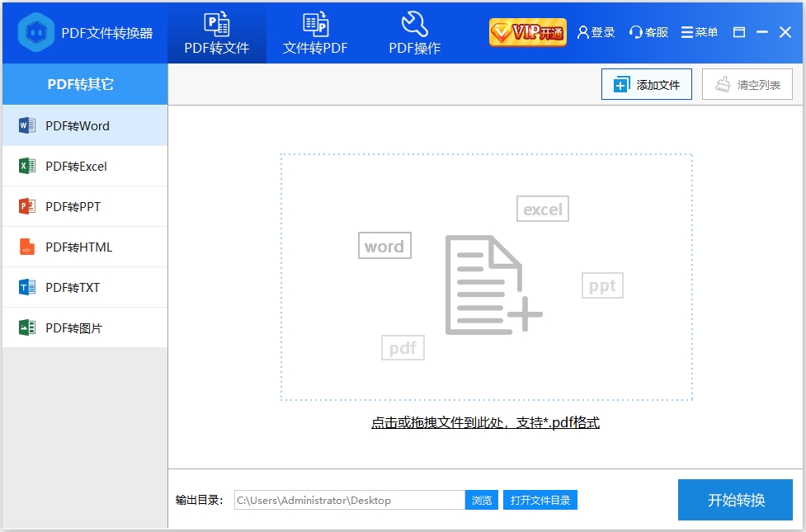This screenshot has width=806, height=532.
Task: Switch to the PDF操作 tab
Action: click(x=415, y=32)
